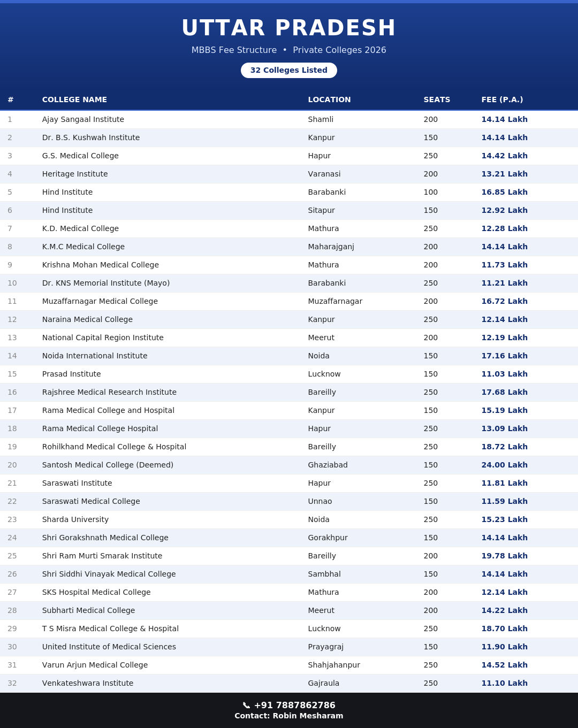Select 'Dr. B.S. Kushwah Institute' name
This screenshot has width=578, height=728.
(x=91, y=137)
